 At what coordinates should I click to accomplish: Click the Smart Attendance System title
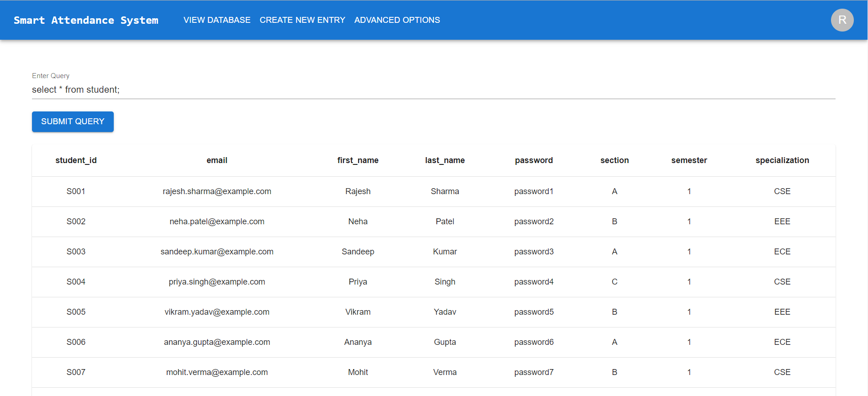pos(86,20)
